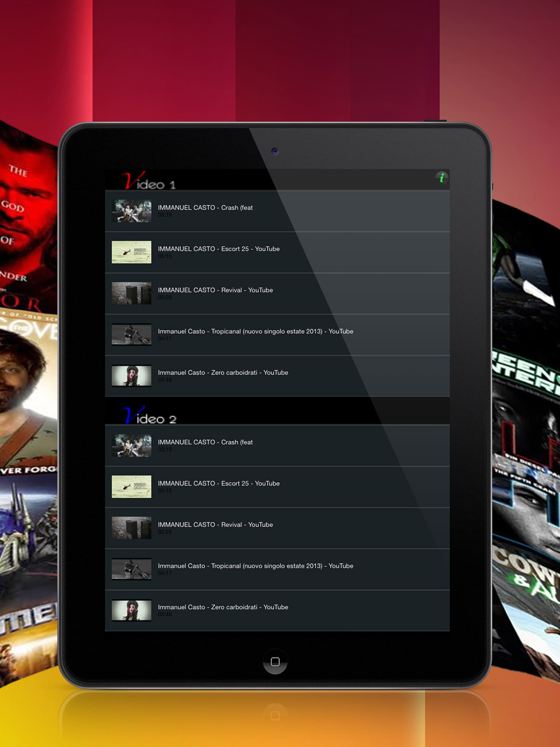Open Crash thumbnail in Video 2 list

[132, 445]
